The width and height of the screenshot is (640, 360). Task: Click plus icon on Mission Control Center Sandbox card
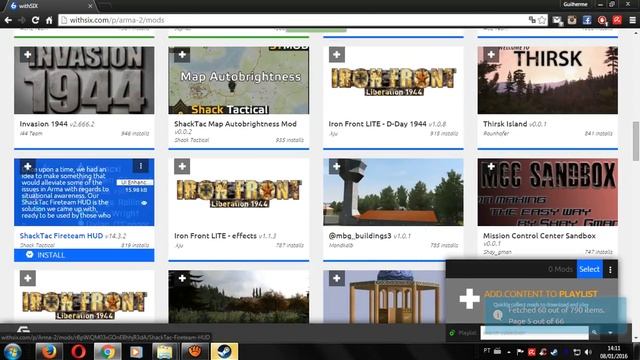pos(491,166)
